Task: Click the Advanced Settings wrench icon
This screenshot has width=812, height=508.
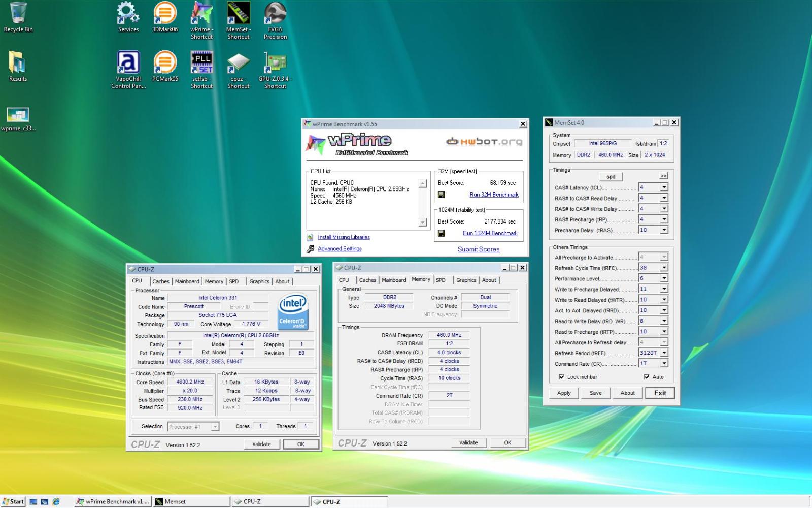Action: click(310, 249)
